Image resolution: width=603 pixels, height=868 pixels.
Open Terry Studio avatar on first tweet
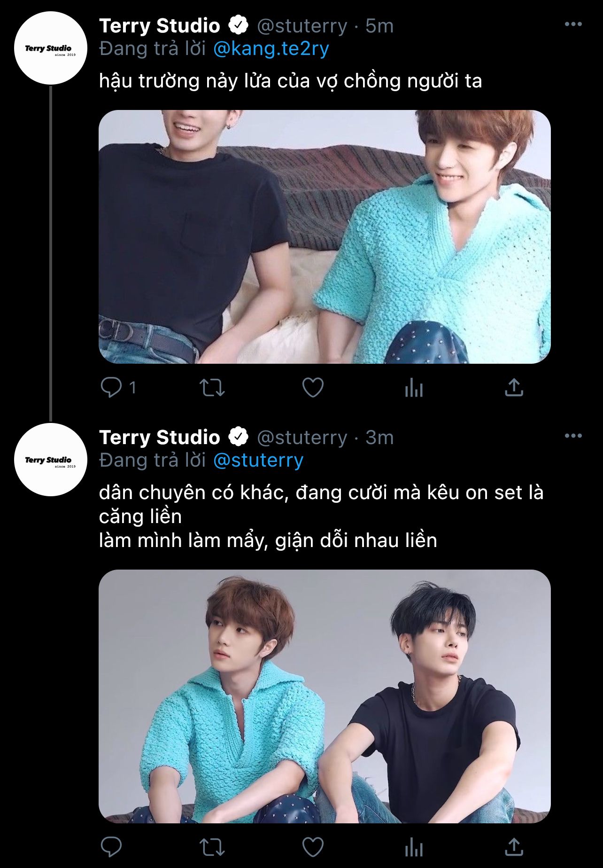51,48
